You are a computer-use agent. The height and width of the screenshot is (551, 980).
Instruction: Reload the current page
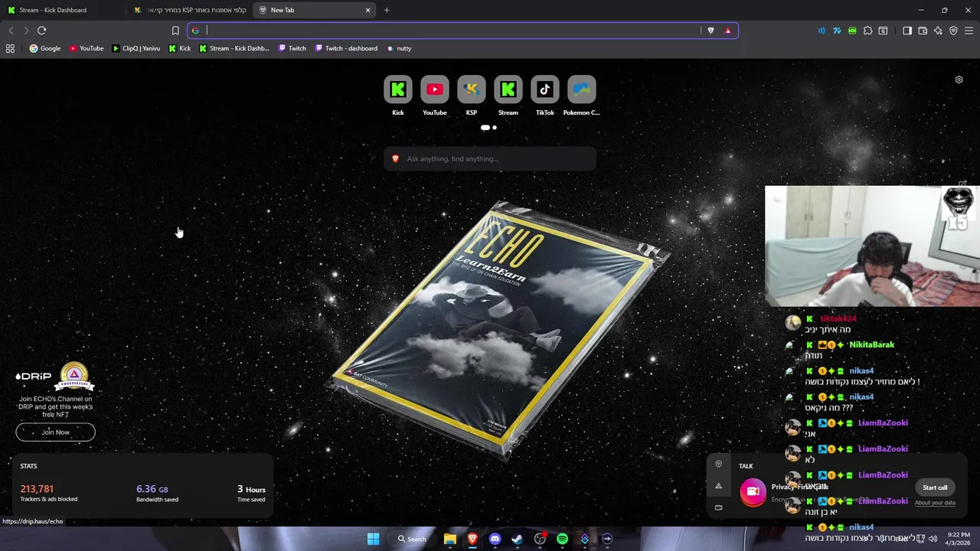[41, 31]
